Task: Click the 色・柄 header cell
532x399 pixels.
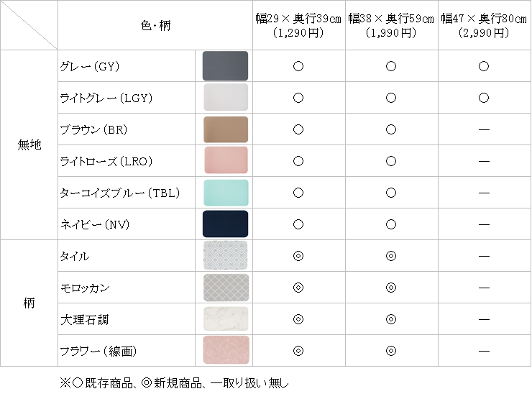Action: [x=155, y=25]
